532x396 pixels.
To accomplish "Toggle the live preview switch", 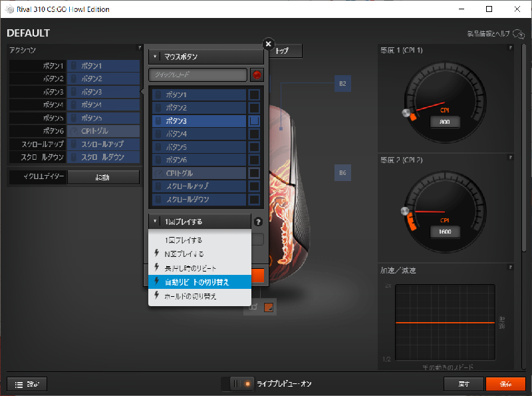I will 238,384.
